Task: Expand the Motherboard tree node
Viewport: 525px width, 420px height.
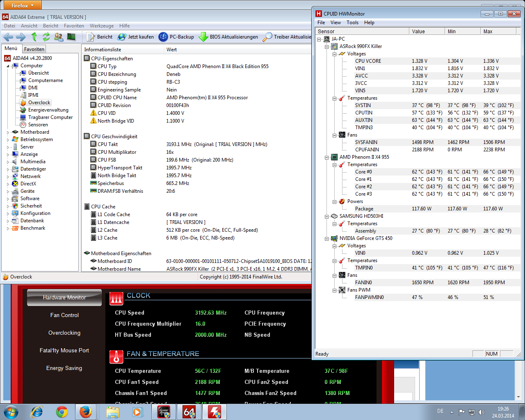Action: (8, 132)
